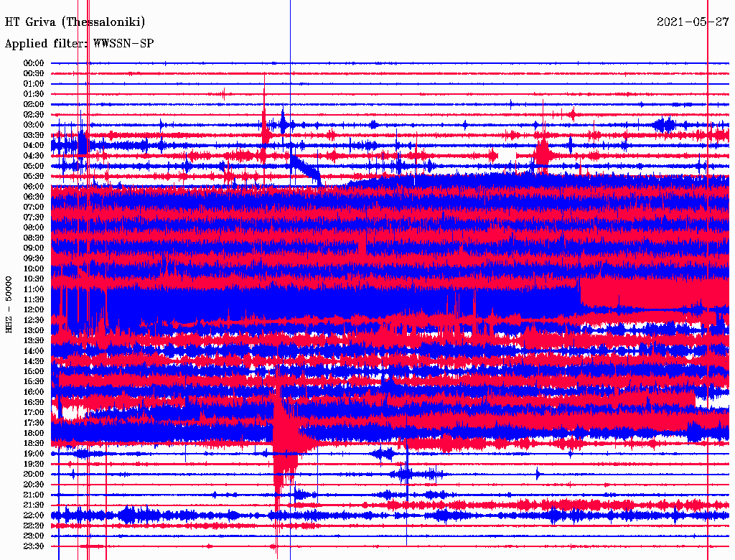Click the 19:30 time label

tap(34, 464)
